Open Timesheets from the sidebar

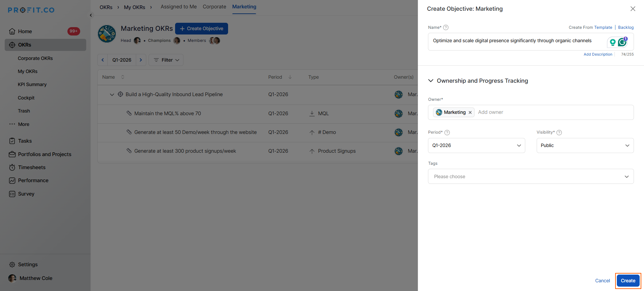(x=32, y=167)
